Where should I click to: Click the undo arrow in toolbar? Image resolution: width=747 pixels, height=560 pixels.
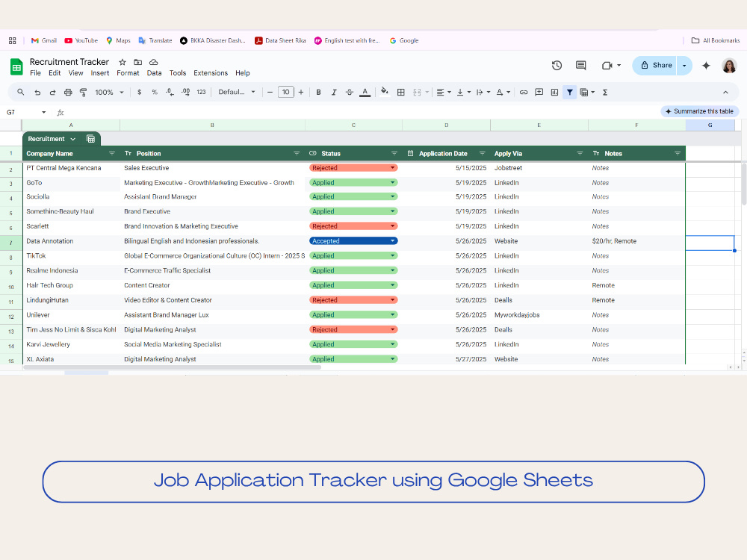[x=37, y=93]
